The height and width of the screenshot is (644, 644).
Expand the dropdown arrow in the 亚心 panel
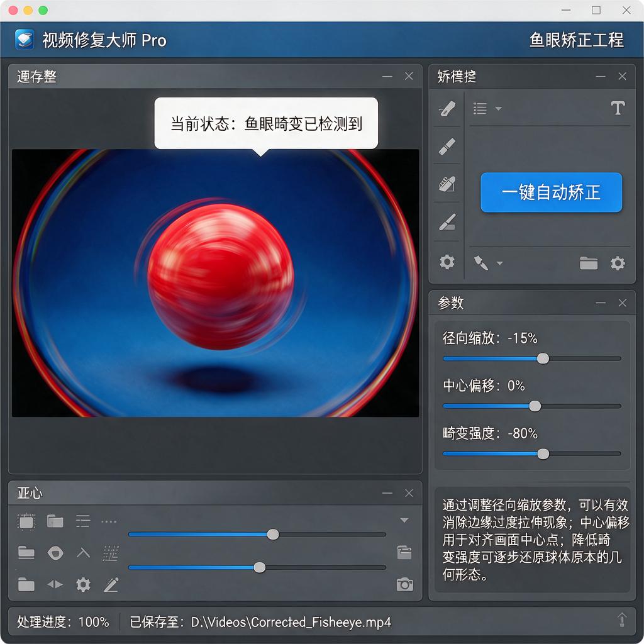click(x=404, y=520)
